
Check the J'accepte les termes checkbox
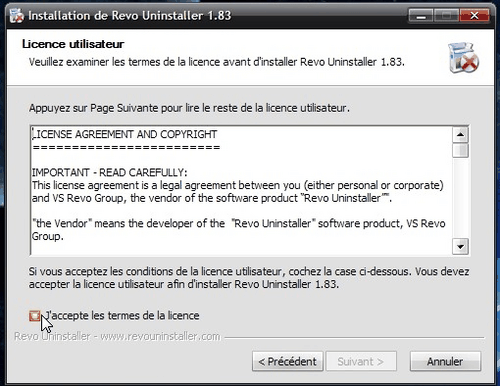35,315
